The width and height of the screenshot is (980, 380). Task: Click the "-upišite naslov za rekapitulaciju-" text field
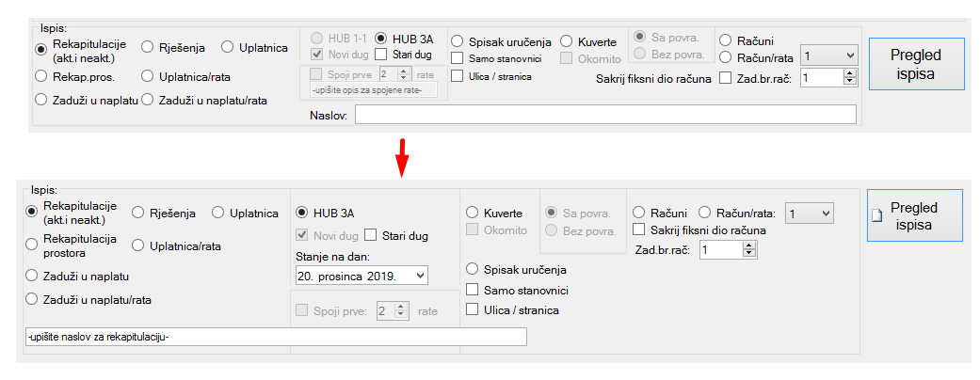tap(276, 338)
